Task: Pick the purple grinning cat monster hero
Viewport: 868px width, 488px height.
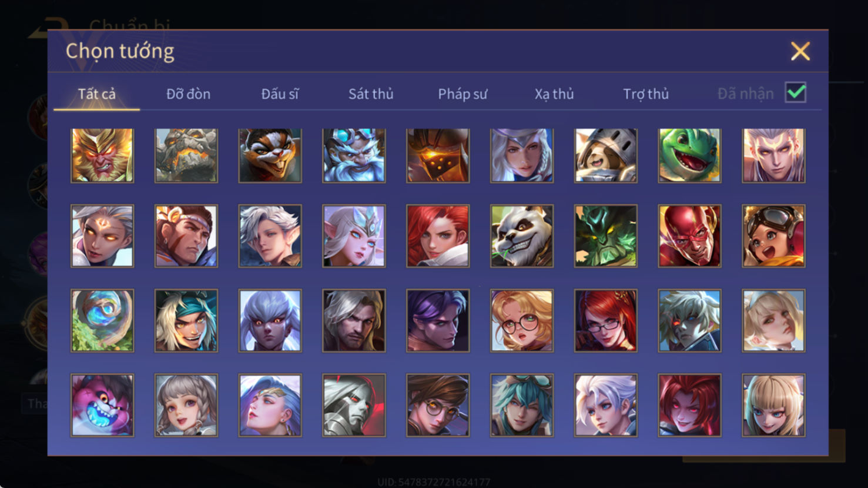Action: pyautogui.click(x=102, y=405)
